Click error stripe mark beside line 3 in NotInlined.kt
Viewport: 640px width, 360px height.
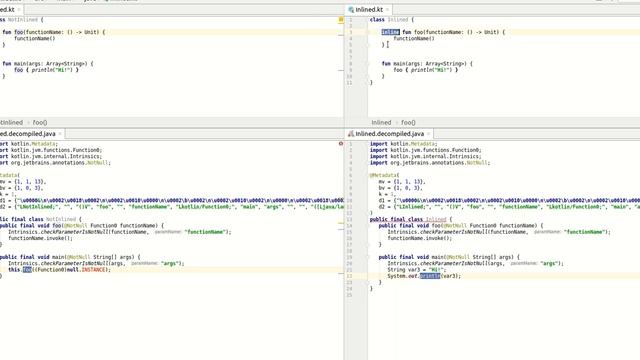(341, 35)
